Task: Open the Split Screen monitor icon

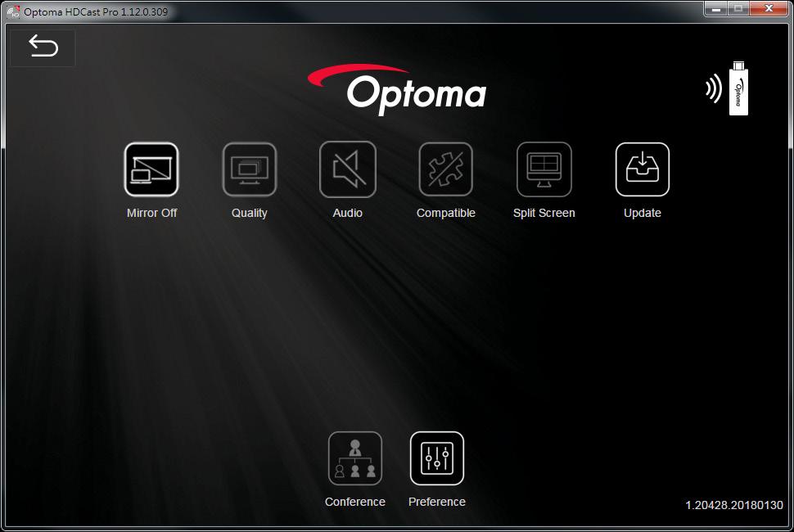Action: pyautogui.click(x=544, y=169)
